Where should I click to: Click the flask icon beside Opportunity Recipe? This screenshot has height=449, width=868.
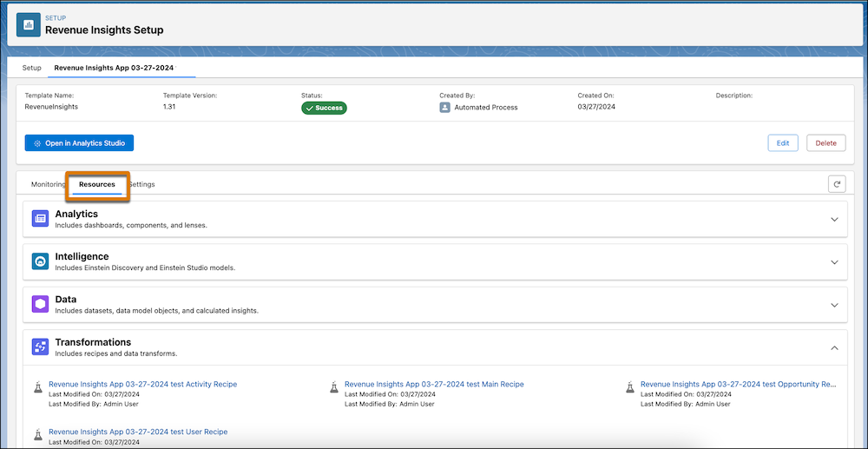[x=629, y=386]
